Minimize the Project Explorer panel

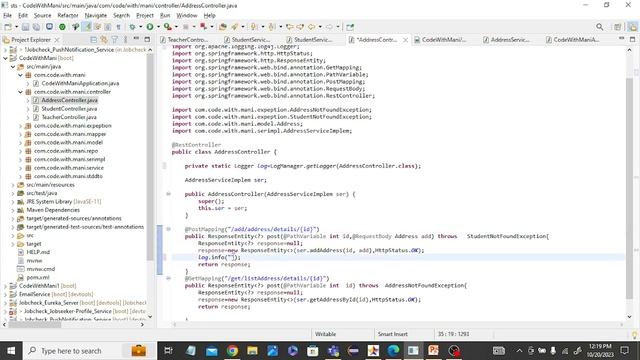pos(136,39)
